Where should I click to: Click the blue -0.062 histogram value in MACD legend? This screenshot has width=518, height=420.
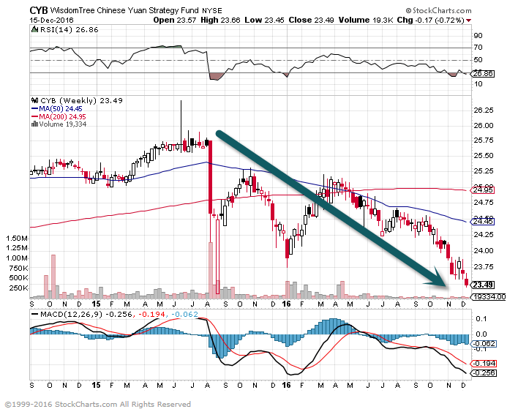[184, 314]
